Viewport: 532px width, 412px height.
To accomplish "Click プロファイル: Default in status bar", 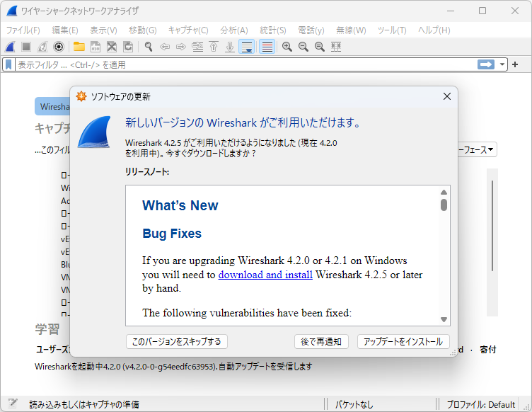I will 480,404.
